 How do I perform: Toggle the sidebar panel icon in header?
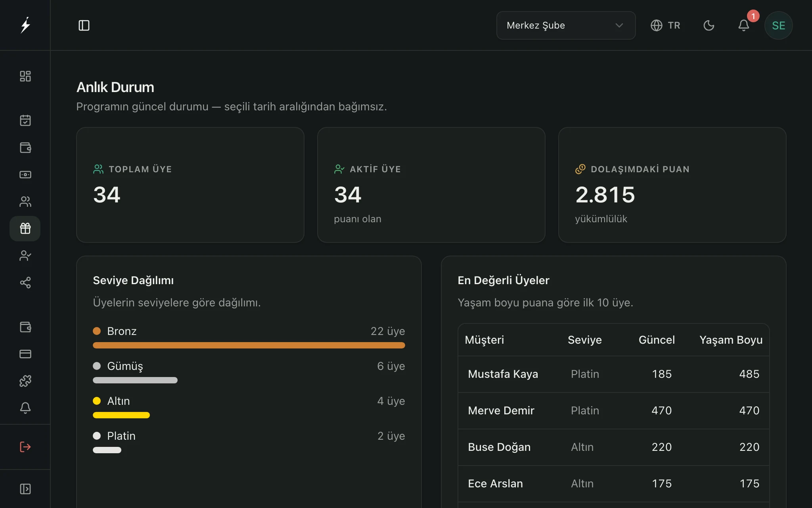point(84,25)
